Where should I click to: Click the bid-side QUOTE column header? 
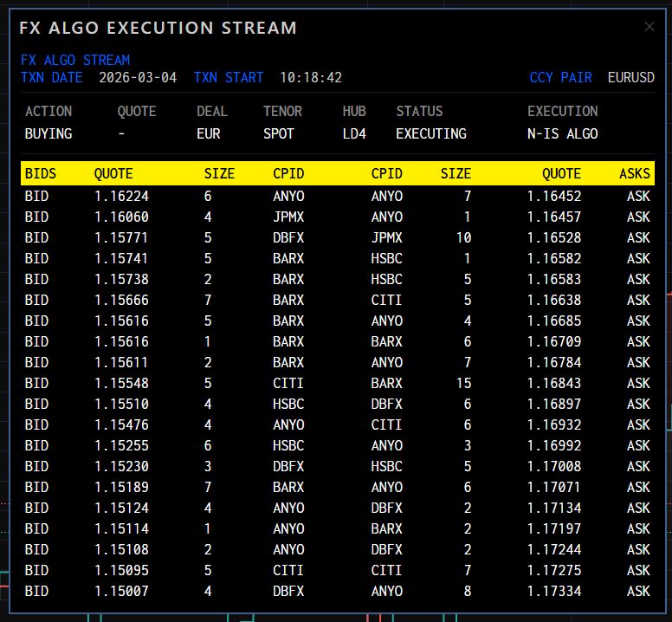(113, 174)
